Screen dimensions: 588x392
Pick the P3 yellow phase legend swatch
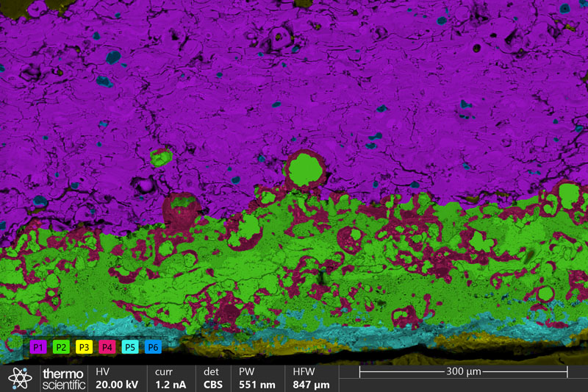click(x=85, y=346)
